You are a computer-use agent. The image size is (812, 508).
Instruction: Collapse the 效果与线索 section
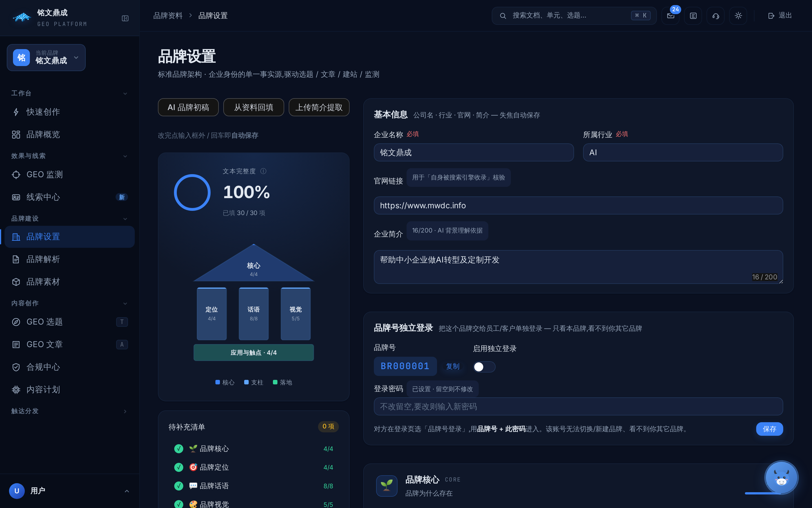(125, 156)
